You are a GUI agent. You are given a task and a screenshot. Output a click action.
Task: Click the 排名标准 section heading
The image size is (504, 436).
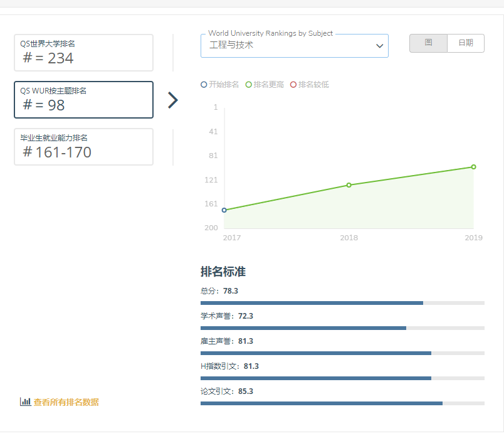point(223,272)
